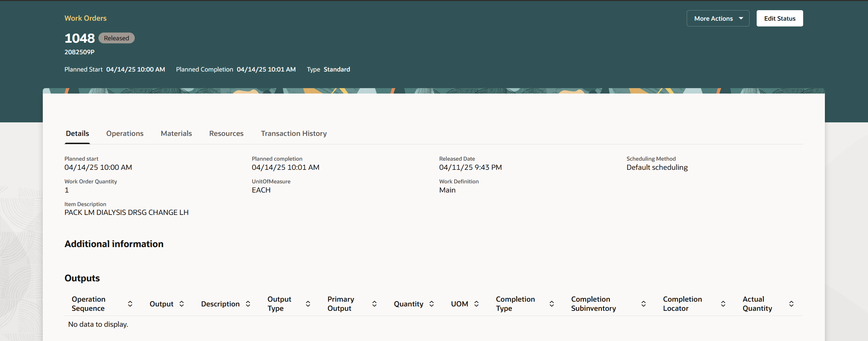The image size is (868, 341).
Task: Sort the Operation Sequence column
Action: [130, 303]
